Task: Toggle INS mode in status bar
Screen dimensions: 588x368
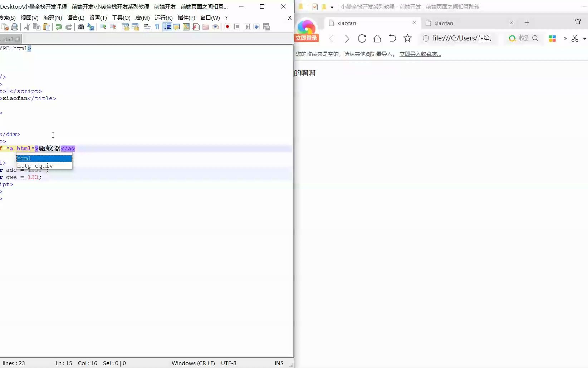Action: click(x=279, y=363)
